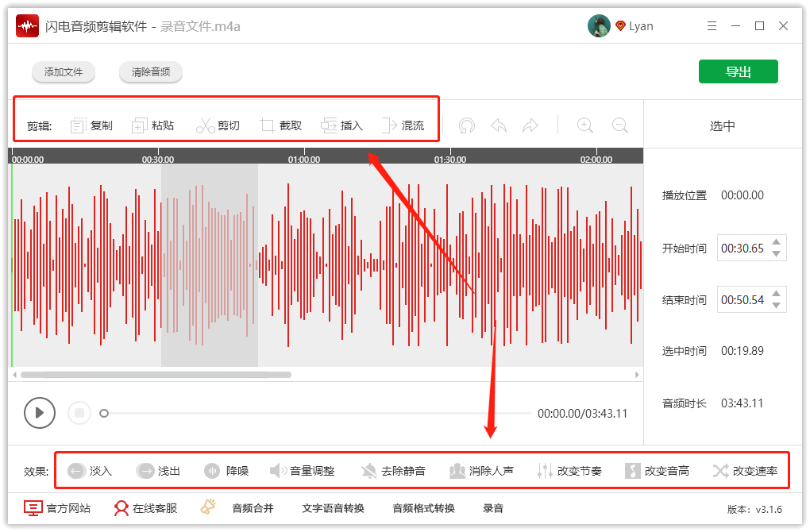
Task: Select the 复制 (copy) tool
Action: pos(91,125)
